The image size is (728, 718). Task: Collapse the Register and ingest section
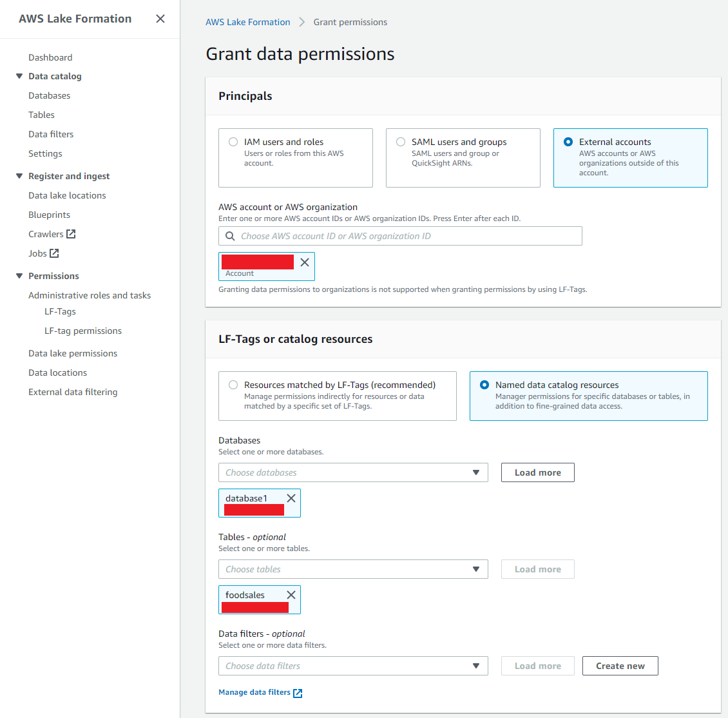point(19,176)
